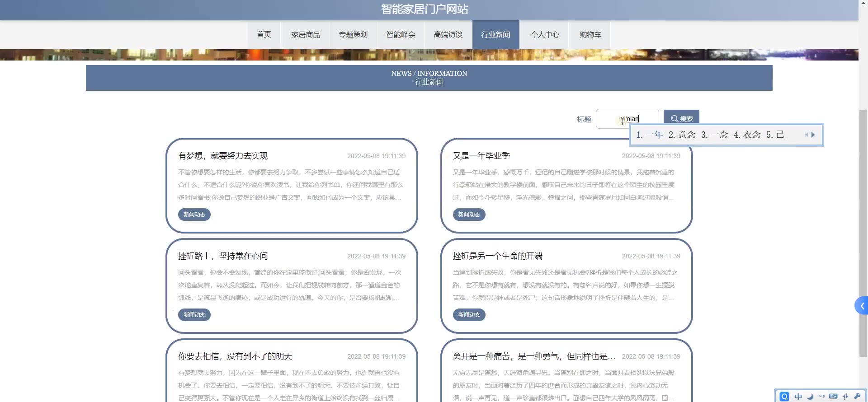Select candidate 一年 in IME list
Image resolution: width=868 pixels, height=402 pixels.
pos(654,135)
